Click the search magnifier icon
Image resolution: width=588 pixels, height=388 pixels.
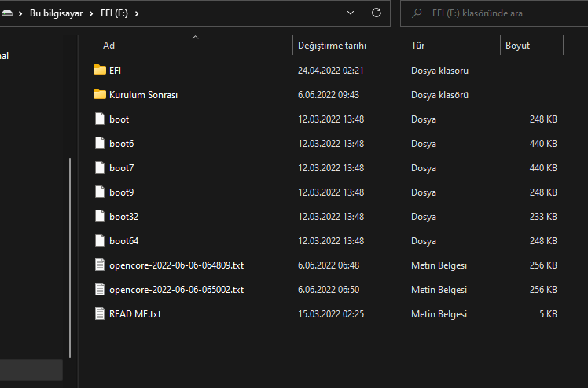click(x=417, y=13)
